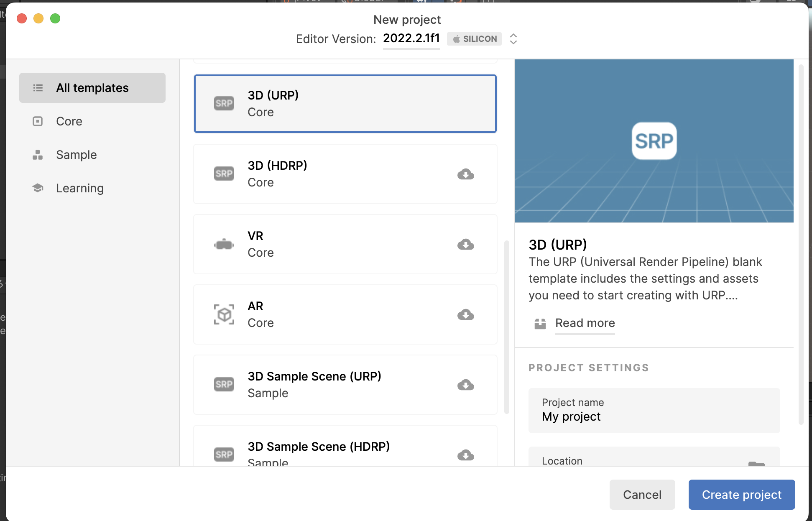Click the Cancel button
The image size is (812, 521).
[x=642, y=495]
